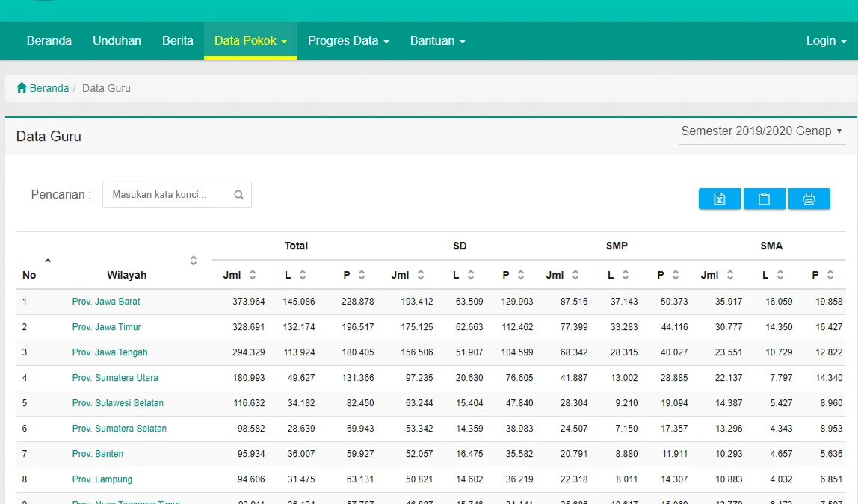858x504 pixels.
Task: Sort by SD Jml column
Action: (421, 275)
